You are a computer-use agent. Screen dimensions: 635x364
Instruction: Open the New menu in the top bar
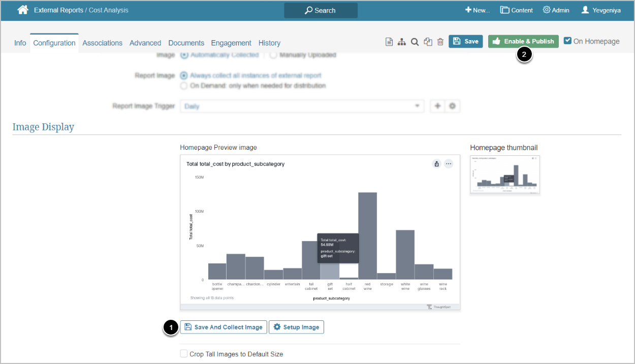477,10
